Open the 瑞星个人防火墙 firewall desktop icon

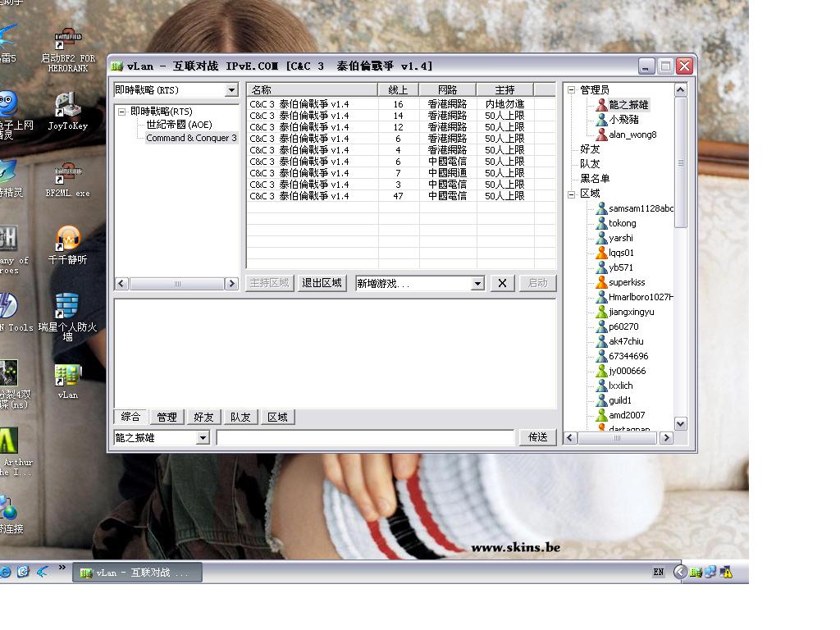pyautogui.click(x=67, y=309)
